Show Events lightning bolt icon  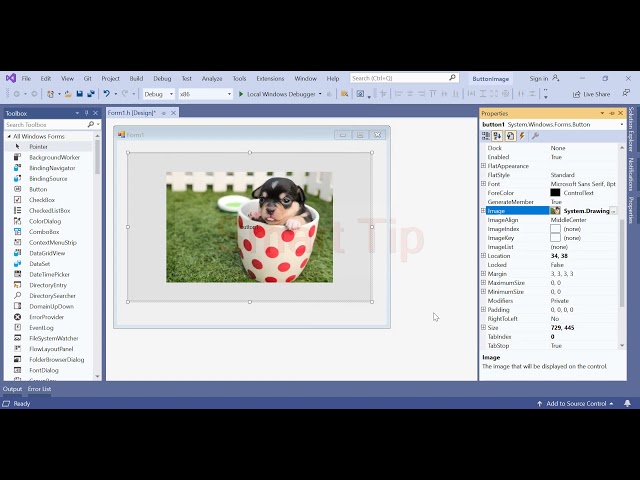click(x=522, y=136)
